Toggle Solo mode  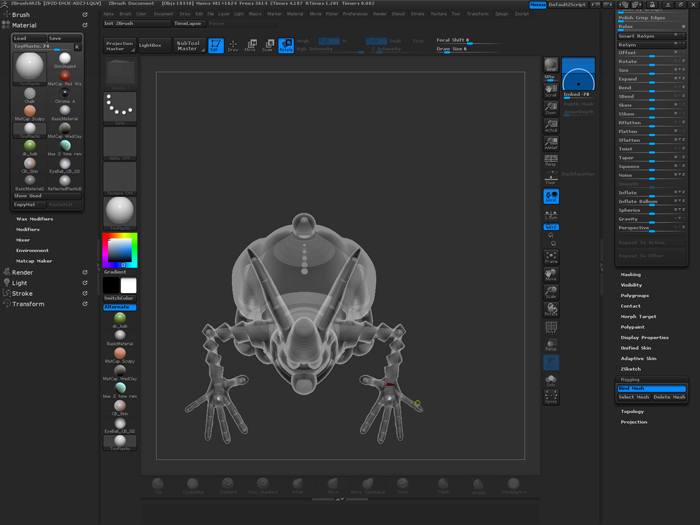[x=551, y=380]
